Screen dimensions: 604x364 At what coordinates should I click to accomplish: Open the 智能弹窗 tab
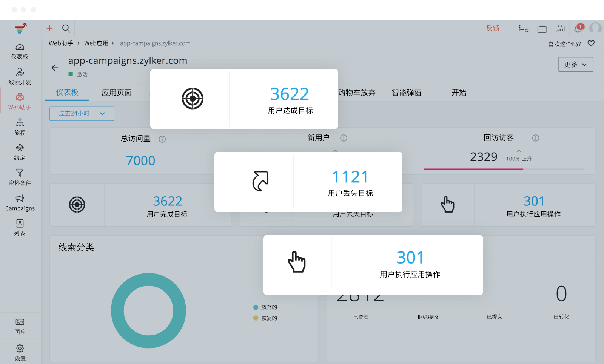(406, 92)
